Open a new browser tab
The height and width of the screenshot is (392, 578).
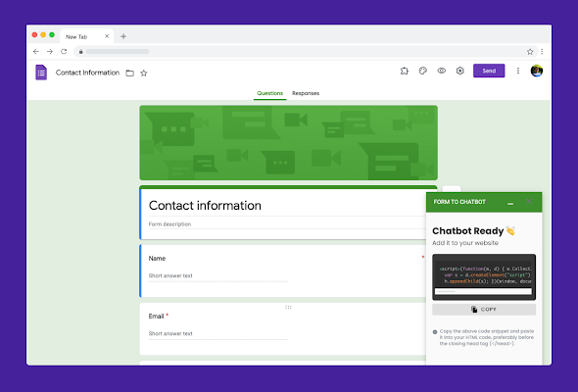(x=123, y=36)
